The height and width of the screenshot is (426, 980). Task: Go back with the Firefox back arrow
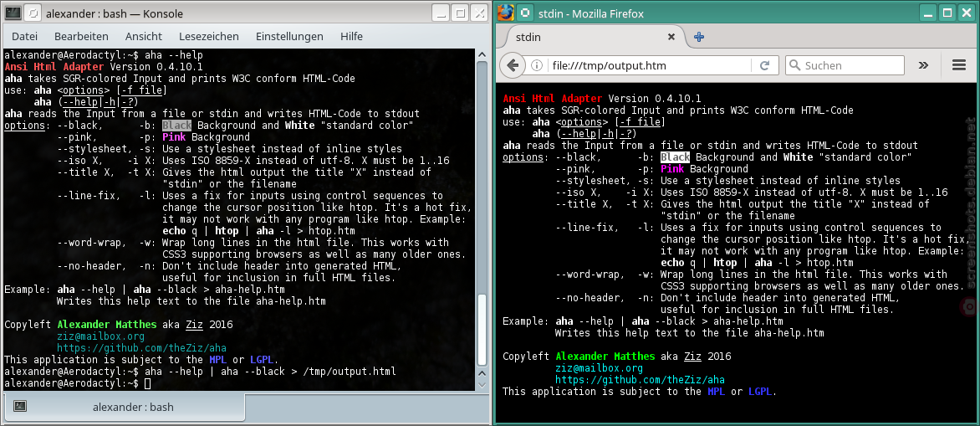(x=513, y=65)
